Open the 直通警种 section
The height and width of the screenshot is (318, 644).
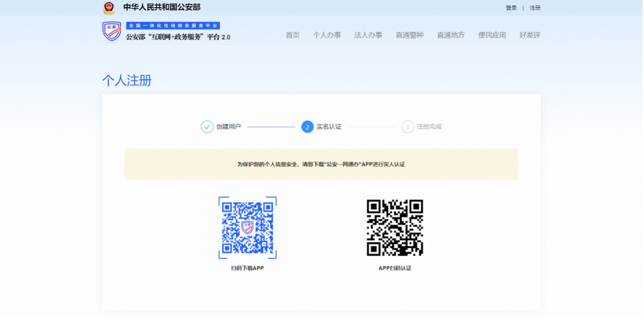click(410, 35)
